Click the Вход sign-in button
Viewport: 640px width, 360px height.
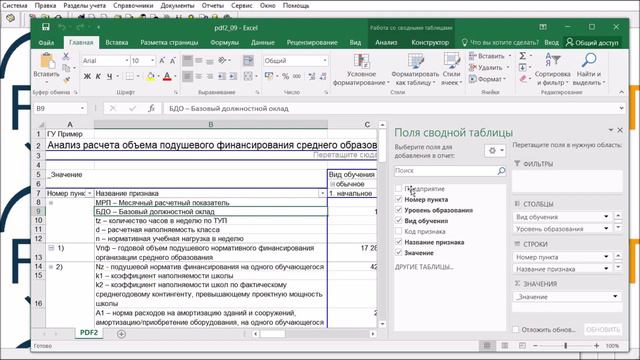(x=551, y=42)
